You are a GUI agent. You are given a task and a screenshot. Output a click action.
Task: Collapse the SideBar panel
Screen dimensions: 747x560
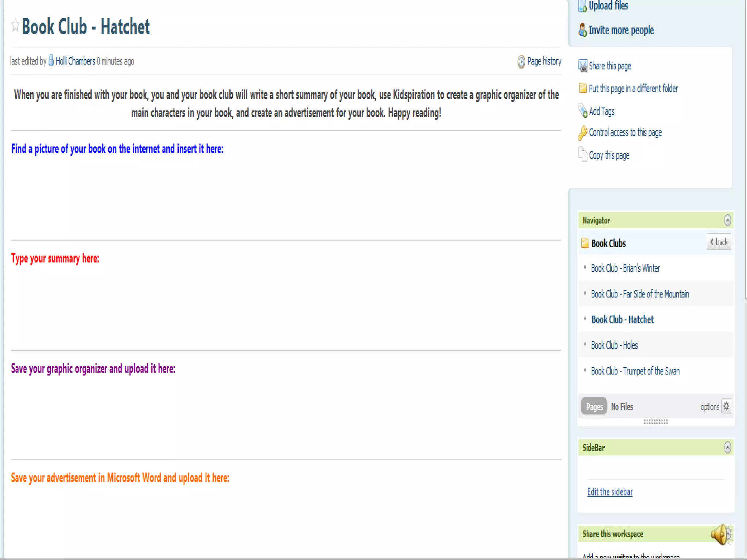(727, 447)
